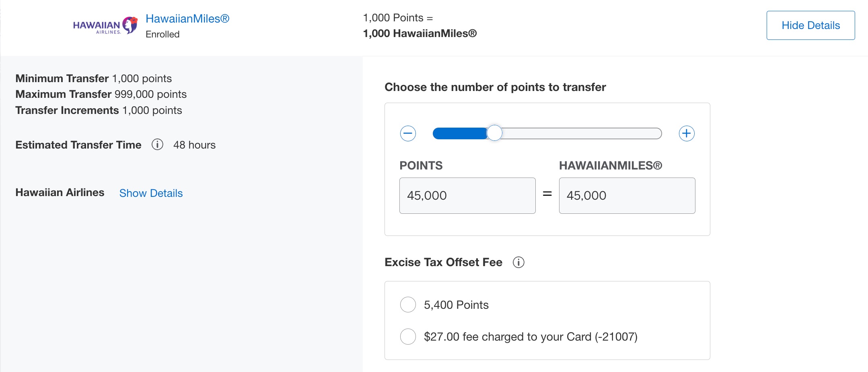Open the Estimated Transfer Time info tooltip
The height and width of the screenshot is (372, 868).
pyautogui.click(x=157, y=145)
